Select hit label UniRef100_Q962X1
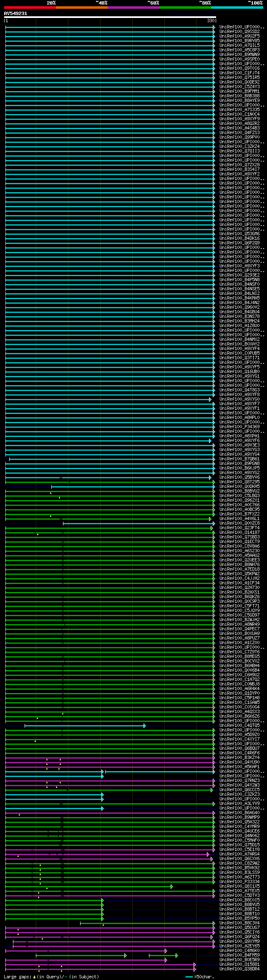The height and width of the screenshot is (980, 267). (x=239, y=500)
